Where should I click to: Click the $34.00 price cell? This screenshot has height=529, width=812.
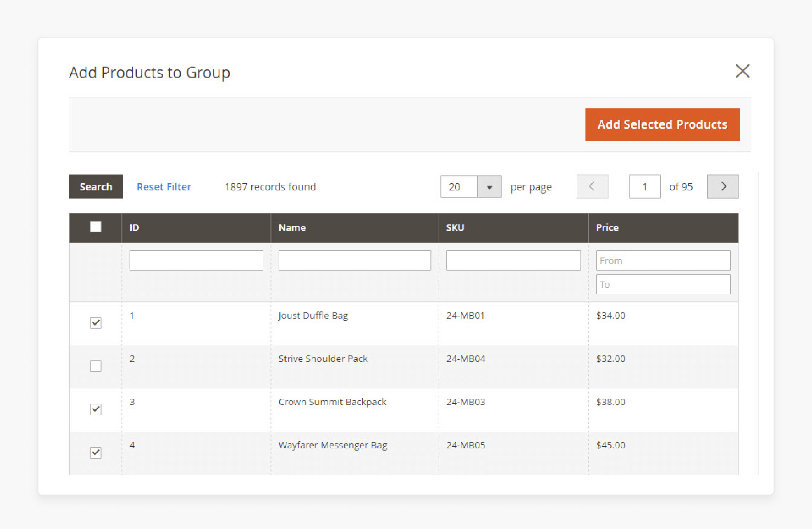coord(611,315)
